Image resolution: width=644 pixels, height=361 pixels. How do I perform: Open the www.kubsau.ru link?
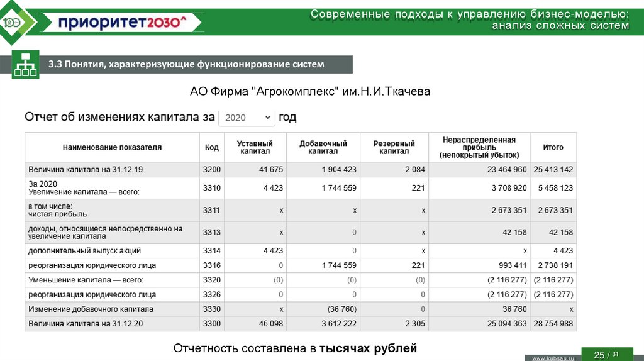[553, 358]
